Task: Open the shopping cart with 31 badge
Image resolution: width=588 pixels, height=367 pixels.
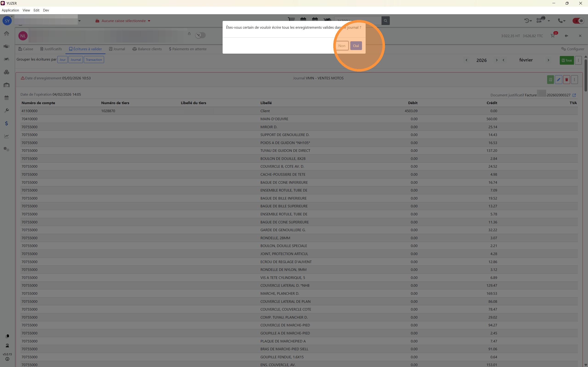Action: pyautogui.click(x=553, y=36)
